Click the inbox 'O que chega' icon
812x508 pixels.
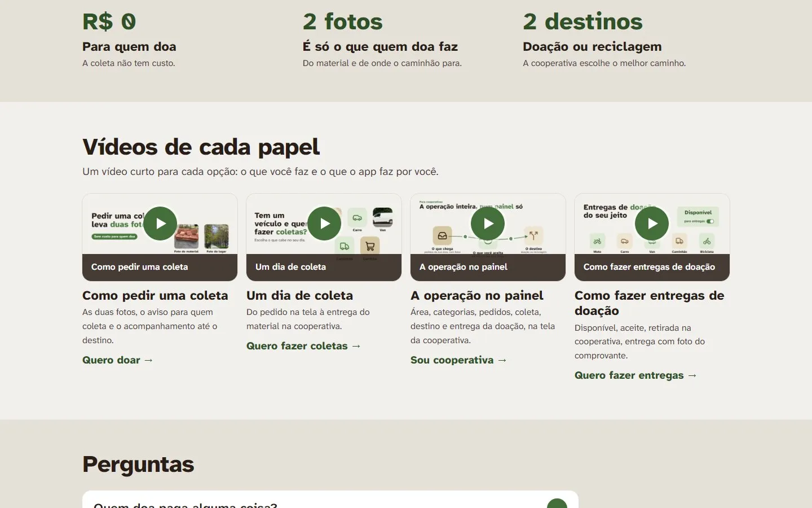pos(442,236)
